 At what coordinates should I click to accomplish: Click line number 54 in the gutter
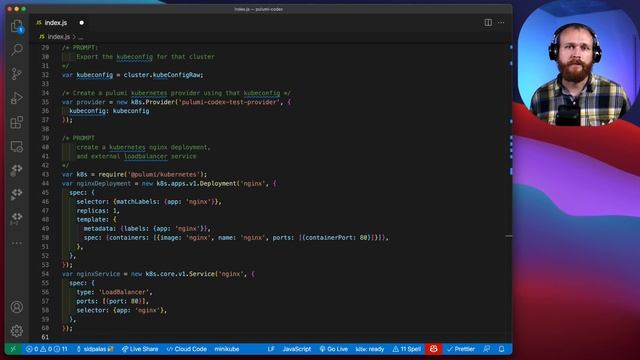click(x=45, y=274)
